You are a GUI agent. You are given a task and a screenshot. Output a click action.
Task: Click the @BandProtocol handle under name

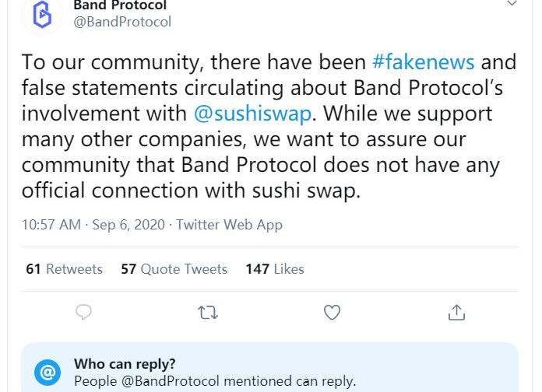click(122, 22)
